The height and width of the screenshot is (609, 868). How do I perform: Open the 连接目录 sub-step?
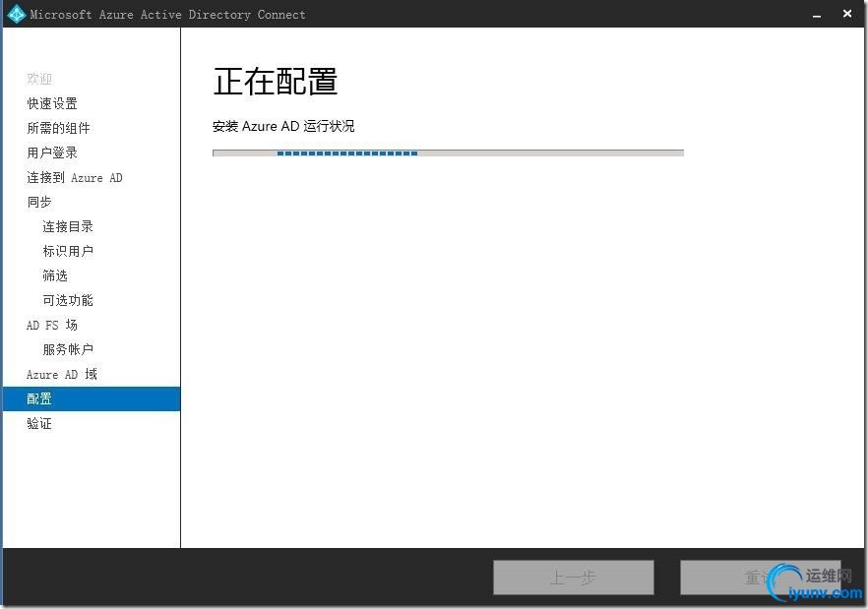pos(68,226)
